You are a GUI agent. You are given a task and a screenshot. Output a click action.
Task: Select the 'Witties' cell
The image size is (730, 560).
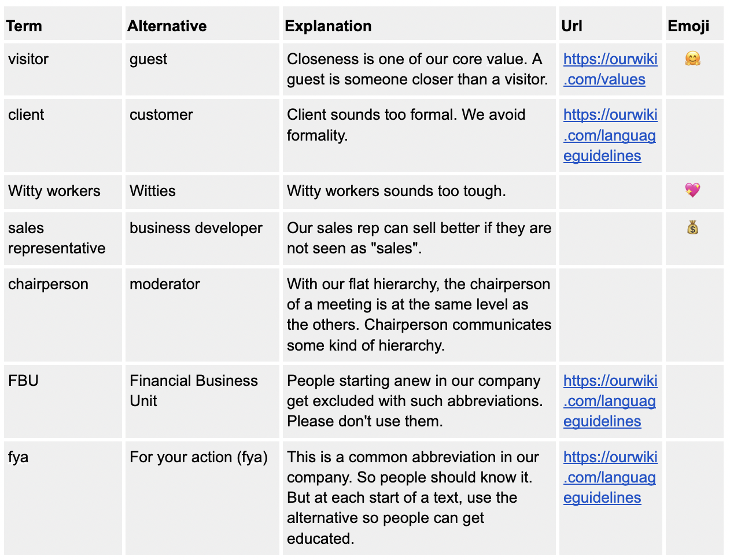point(153,191)
